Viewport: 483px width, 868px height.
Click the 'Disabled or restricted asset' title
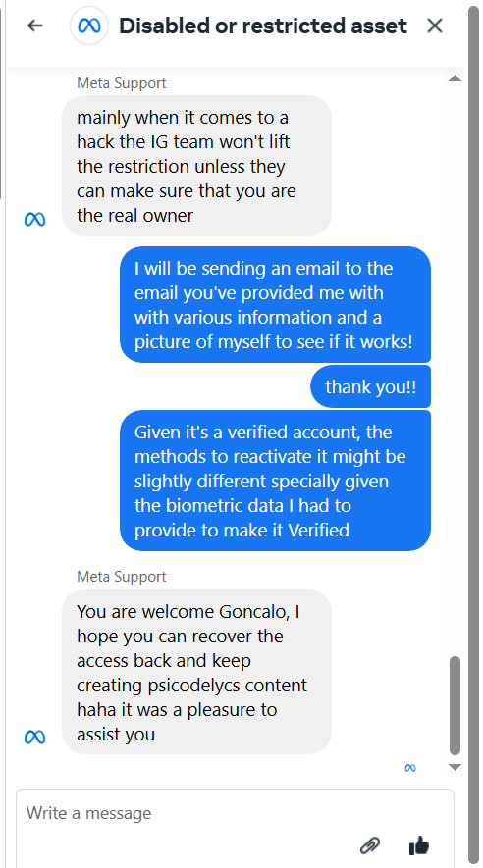point(263,26)
